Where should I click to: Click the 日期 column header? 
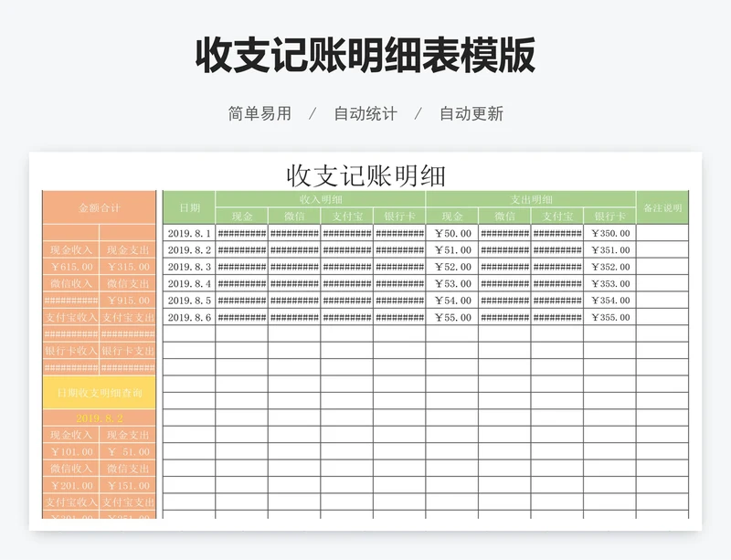[189, 207]
